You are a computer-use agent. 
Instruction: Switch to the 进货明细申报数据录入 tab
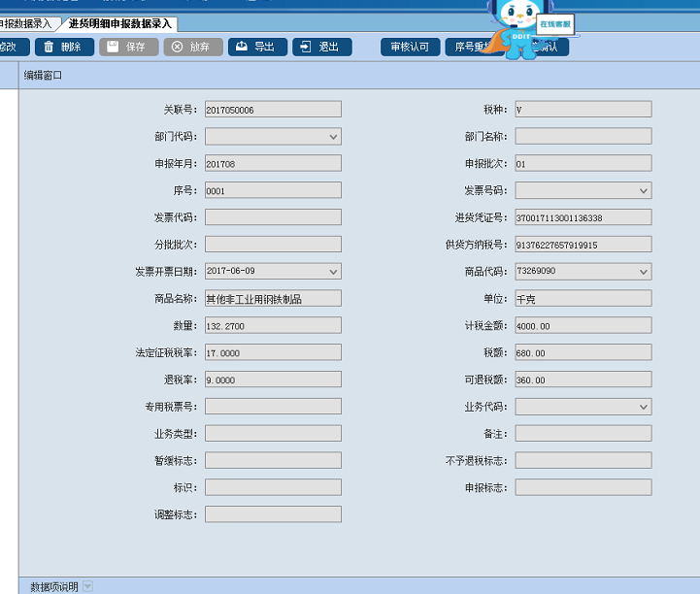click(119, 23)
